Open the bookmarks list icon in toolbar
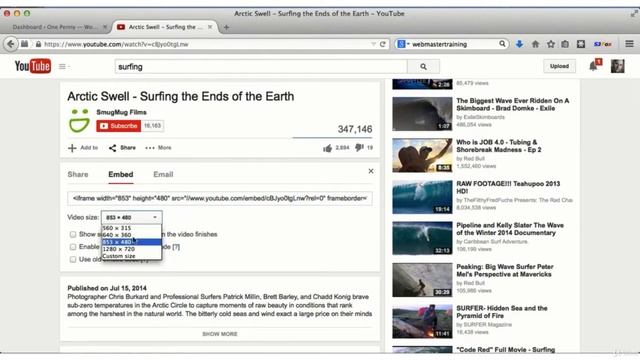This screenshot has width=640, height=360. pyautogui.click(x=565, y=44)
